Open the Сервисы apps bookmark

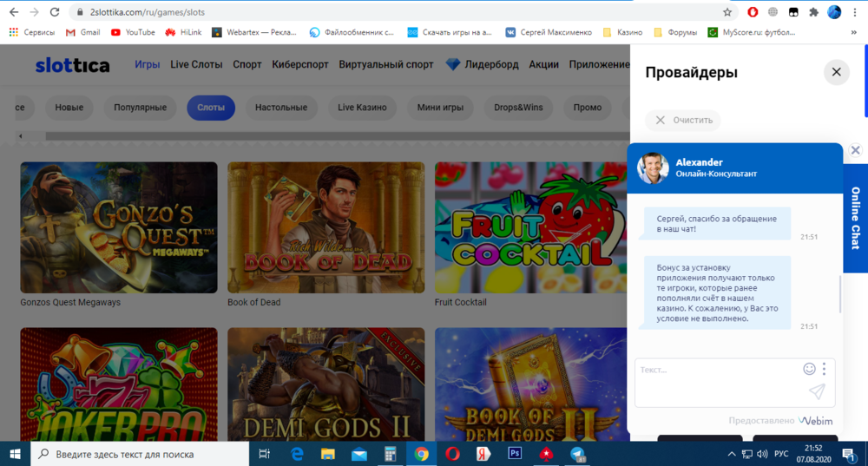(x=32, y=32)
